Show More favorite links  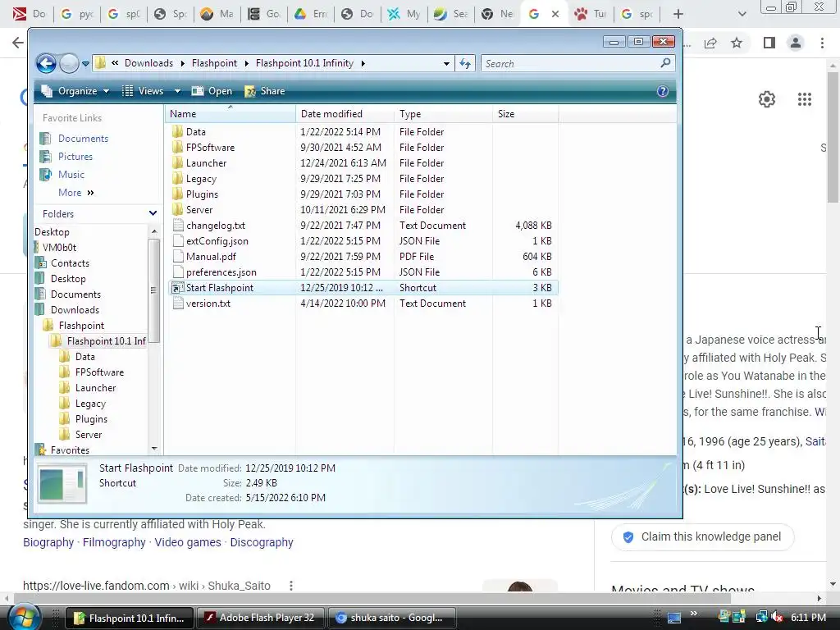click(x=76, y=192)
